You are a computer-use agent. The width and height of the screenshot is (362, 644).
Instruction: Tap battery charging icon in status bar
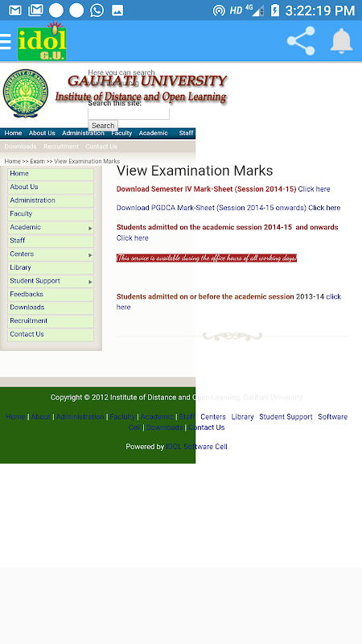click(275, 10)
